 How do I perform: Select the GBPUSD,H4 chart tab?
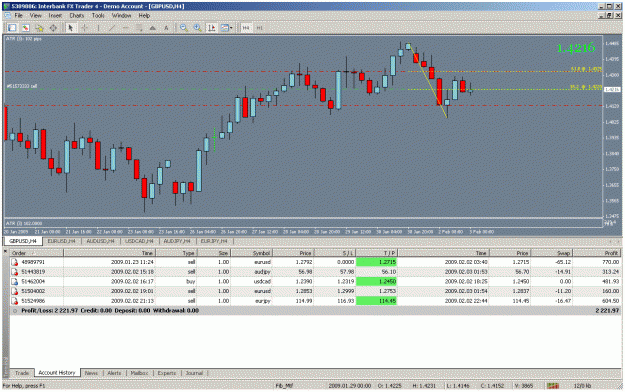pyautogui.click(x=23, y=241)
